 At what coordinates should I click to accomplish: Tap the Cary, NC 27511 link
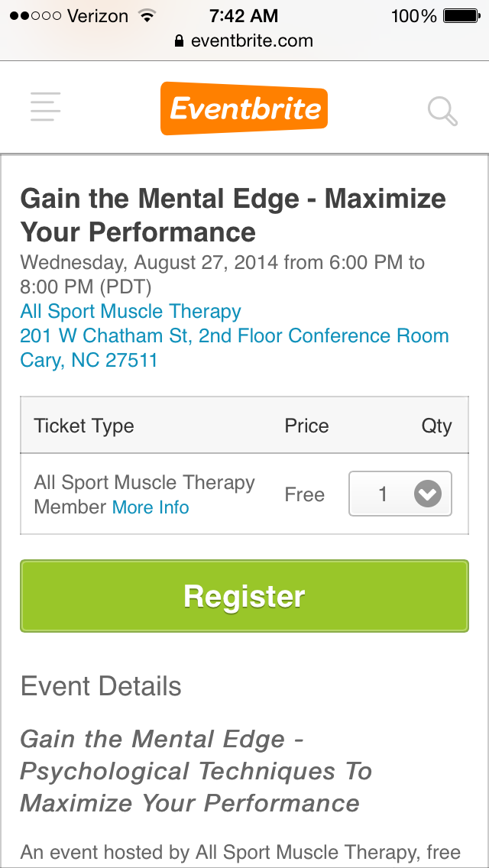click(x=89, y=361)
